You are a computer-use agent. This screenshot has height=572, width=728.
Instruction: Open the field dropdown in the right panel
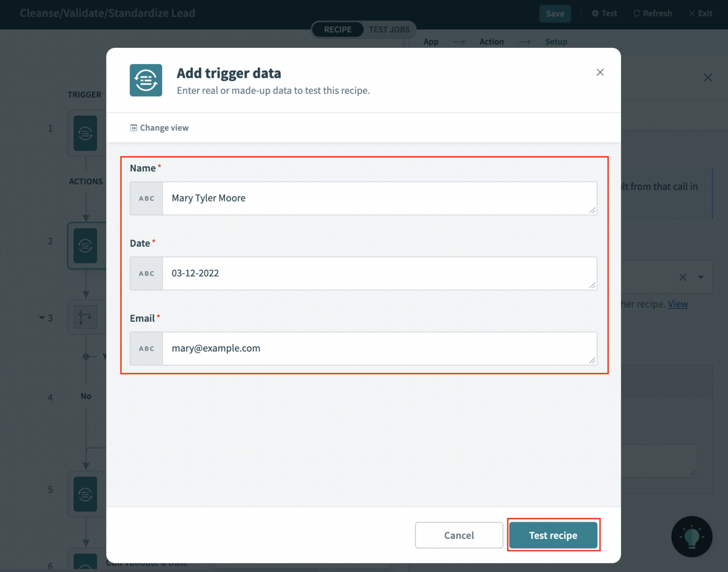tap(701, 277)
